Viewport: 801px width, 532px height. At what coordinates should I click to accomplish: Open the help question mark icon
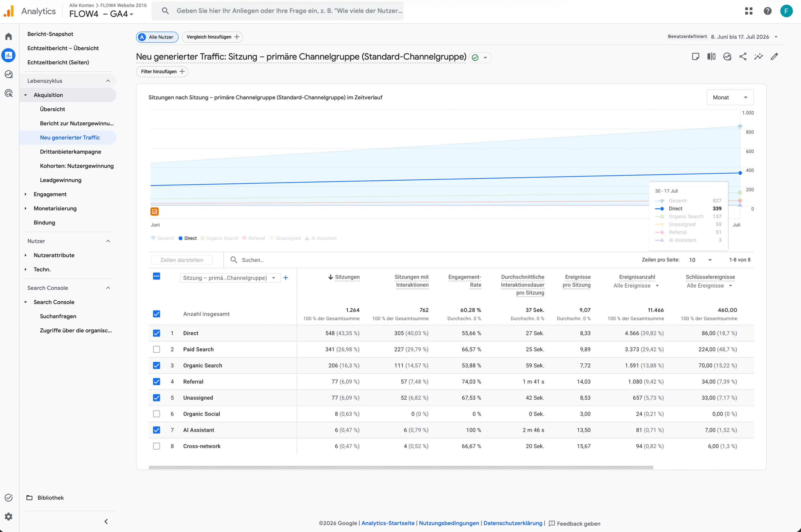(x=768, y=11)
